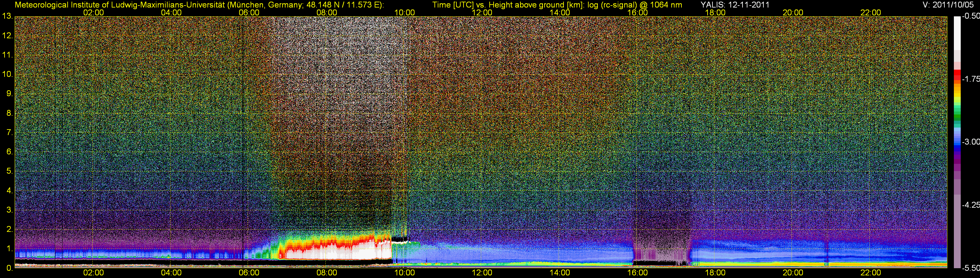Click the Time [UTC] vs. Height plot title
This screenshot has width=980, height=278.
(x=557, y=5)
